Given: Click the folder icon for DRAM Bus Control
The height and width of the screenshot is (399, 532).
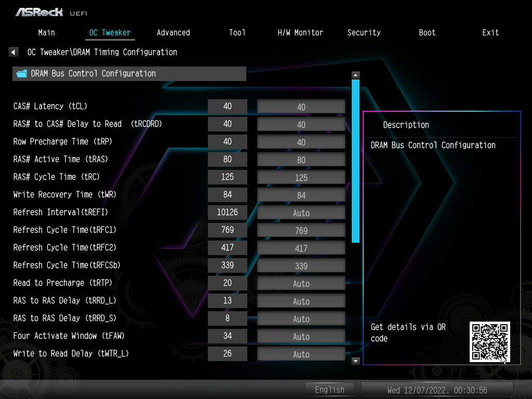Looking at the screenshot, I should pyautogui.click(x=21, y=74).
